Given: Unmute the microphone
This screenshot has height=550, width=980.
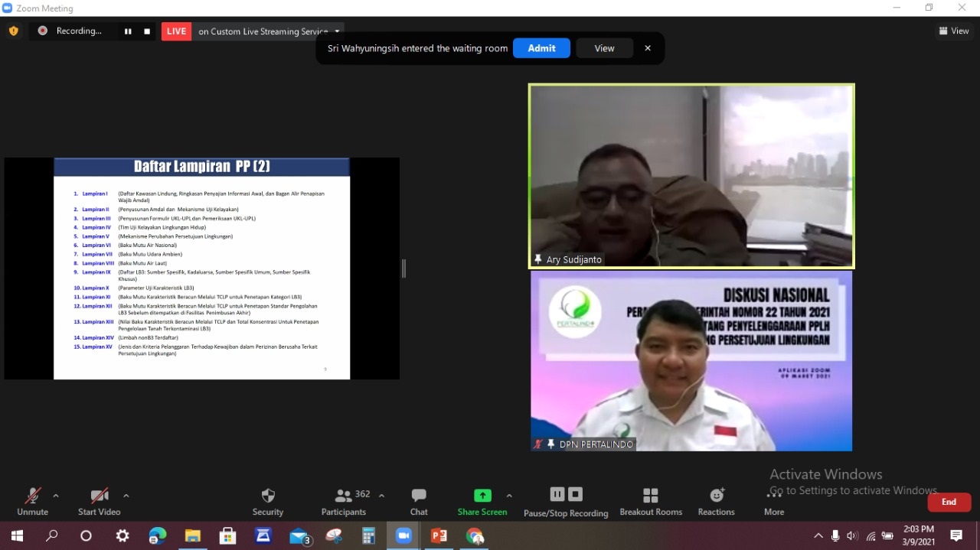Looking at the screenshot, I should (x=32, y=496).
